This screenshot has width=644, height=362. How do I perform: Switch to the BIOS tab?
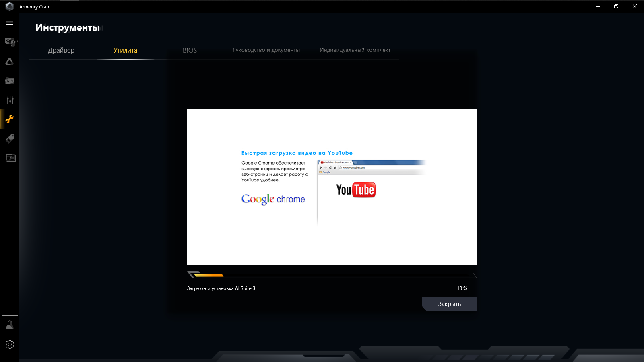(190, 50)
